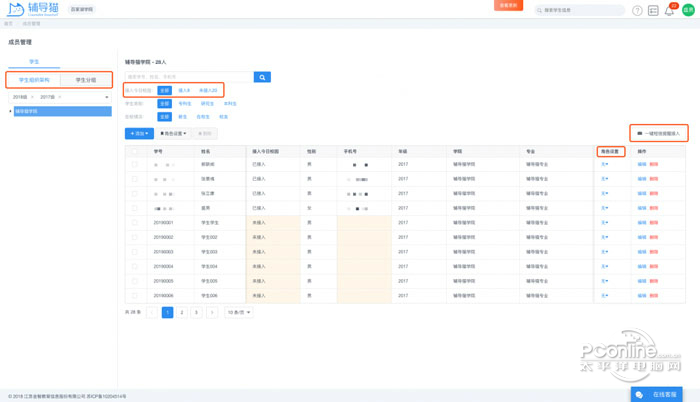Open the 10 条/页 page size dropdown

tap(239, 312)
